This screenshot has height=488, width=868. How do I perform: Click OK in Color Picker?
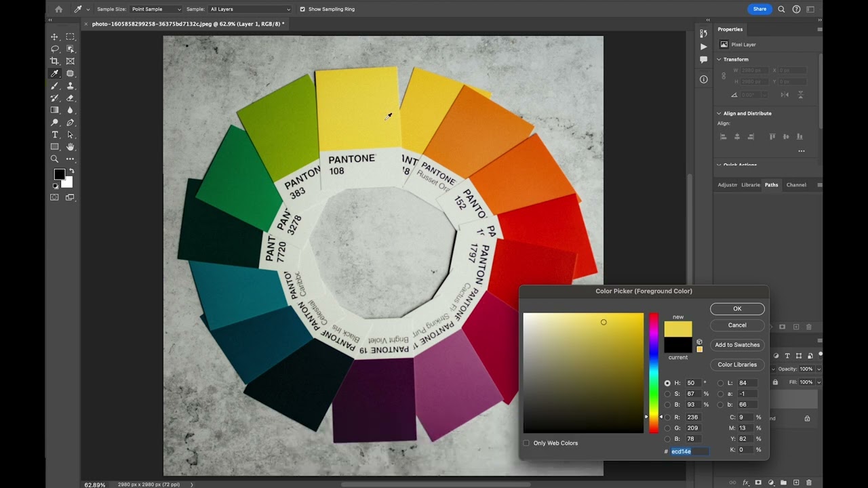click(737, 309)
